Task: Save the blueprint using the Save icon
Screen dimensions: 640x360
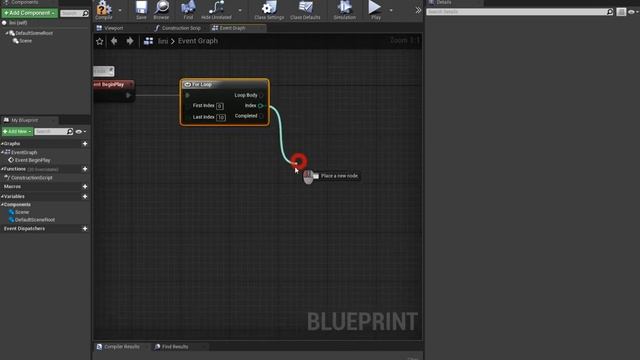Action: click(x=141, y=10)
